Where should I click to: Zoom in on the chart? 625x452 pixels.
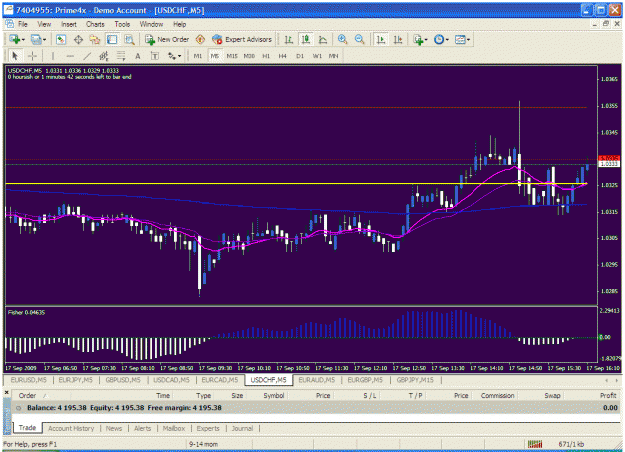pos(342,39)
